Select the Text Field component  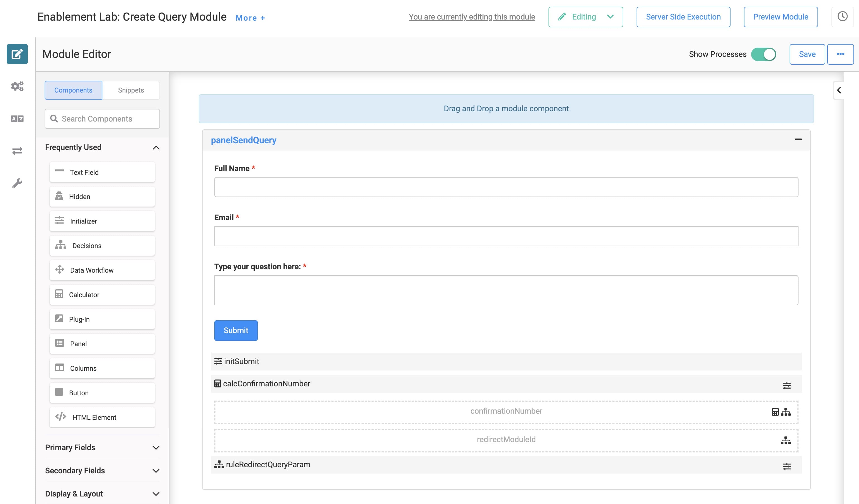point(102,172)
